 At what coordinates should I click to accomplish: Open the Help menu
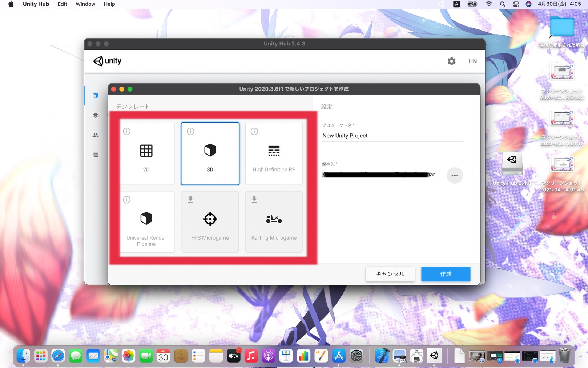point(109,4)
